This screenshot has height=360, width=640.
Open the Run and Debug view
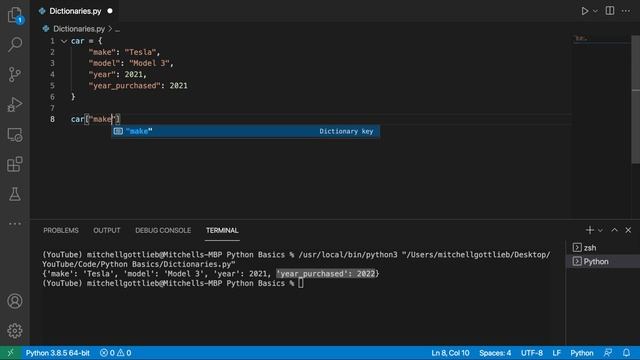click(x=15, y=104)
